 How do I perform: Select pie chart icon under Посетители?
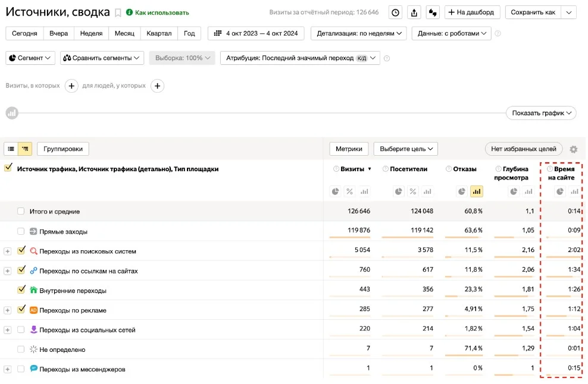tap(398, 191)
